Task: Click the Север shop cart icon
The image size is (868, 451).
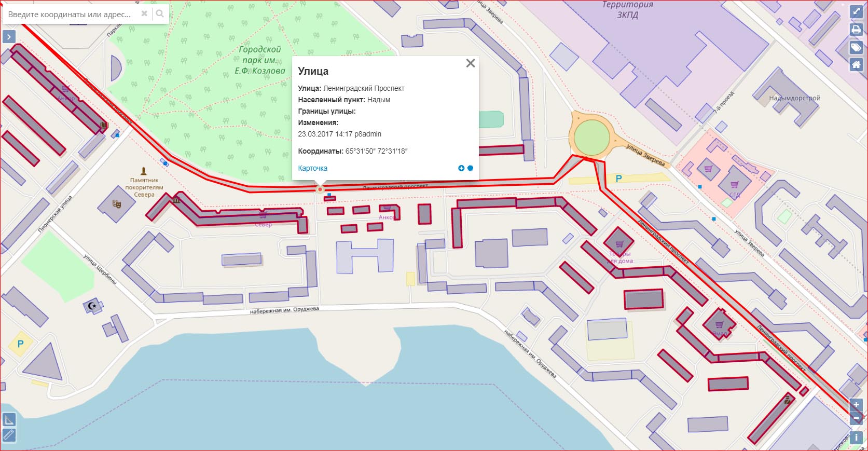Action: 263,215
